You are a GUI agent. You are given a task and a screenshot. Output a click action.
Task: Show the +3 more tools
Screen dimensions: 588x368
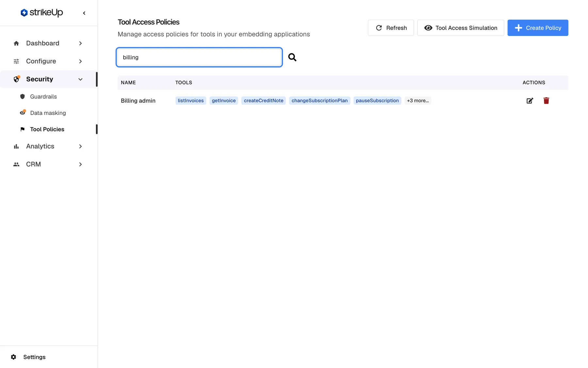coord(418,101)
